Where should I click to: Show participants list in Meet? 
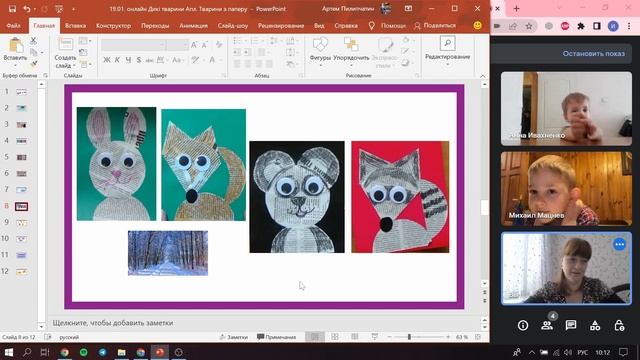coord(547,325)
